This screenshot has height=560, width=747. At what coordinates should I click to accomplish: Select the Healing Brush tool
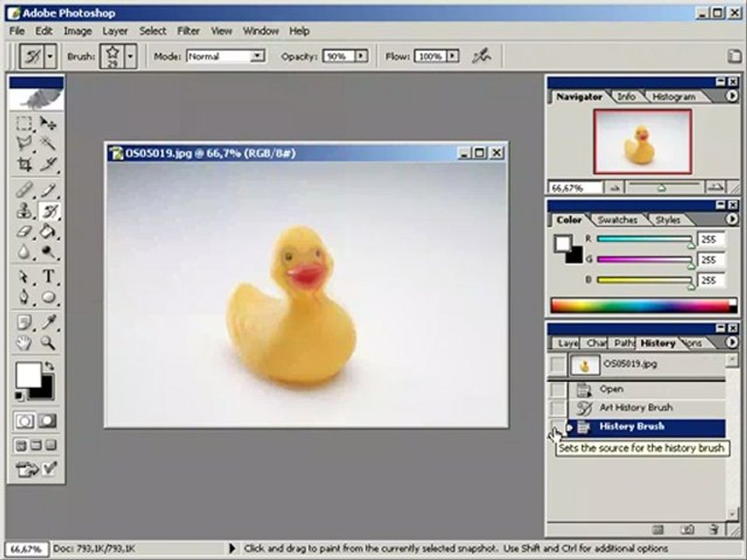(24, 191)
